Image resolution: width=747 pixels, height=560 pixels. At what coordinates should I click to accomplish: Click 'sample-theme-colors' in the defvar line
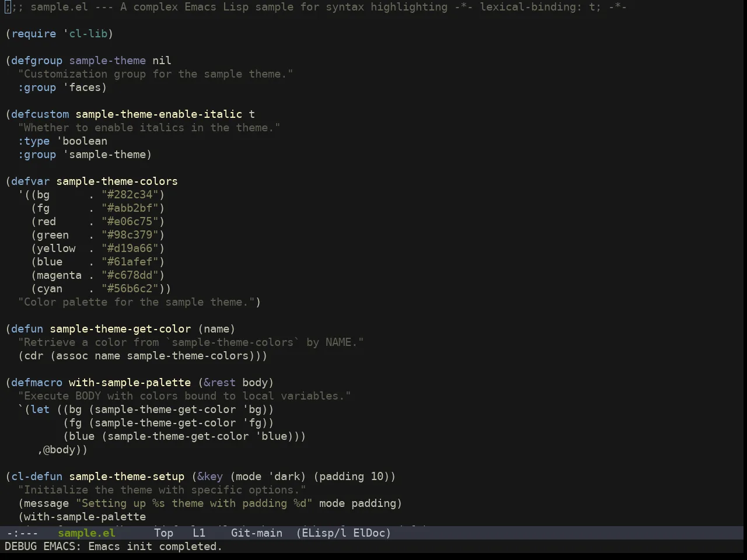pos(117,181)
